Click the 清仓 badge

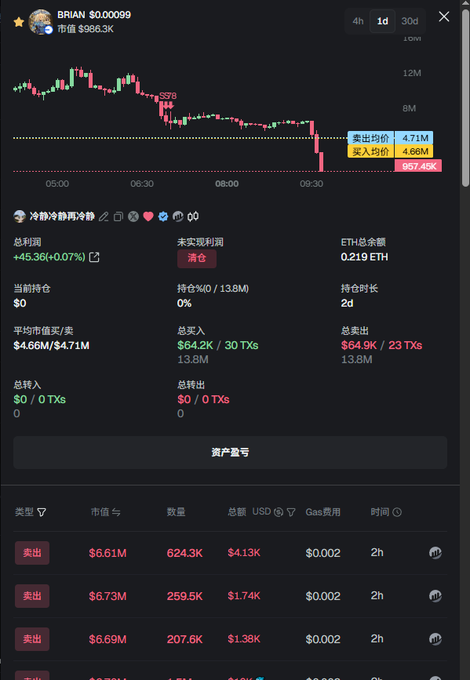tap(197, 258)
